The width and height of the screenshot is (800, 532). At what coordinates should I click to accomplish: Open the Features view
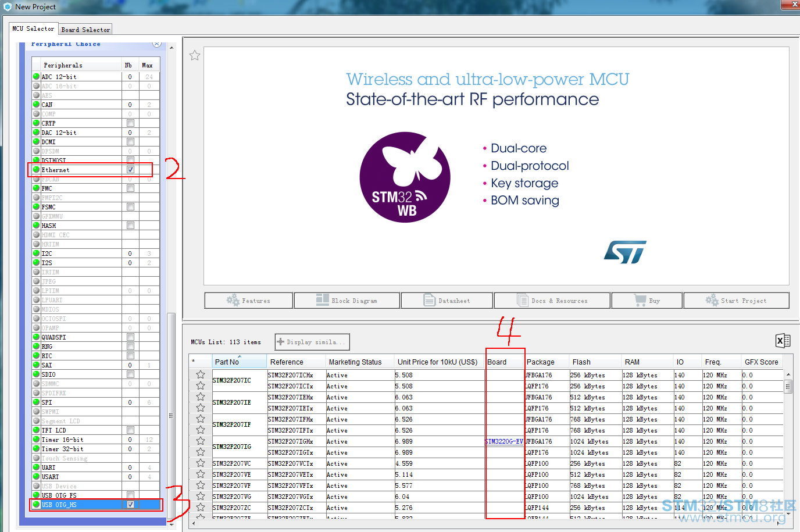(249, 301)
